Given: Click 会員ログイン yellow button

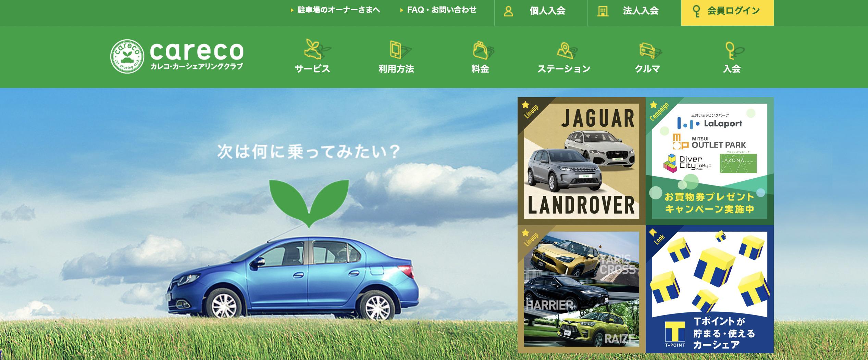Looking at the screenshot, I should (727, 13).
